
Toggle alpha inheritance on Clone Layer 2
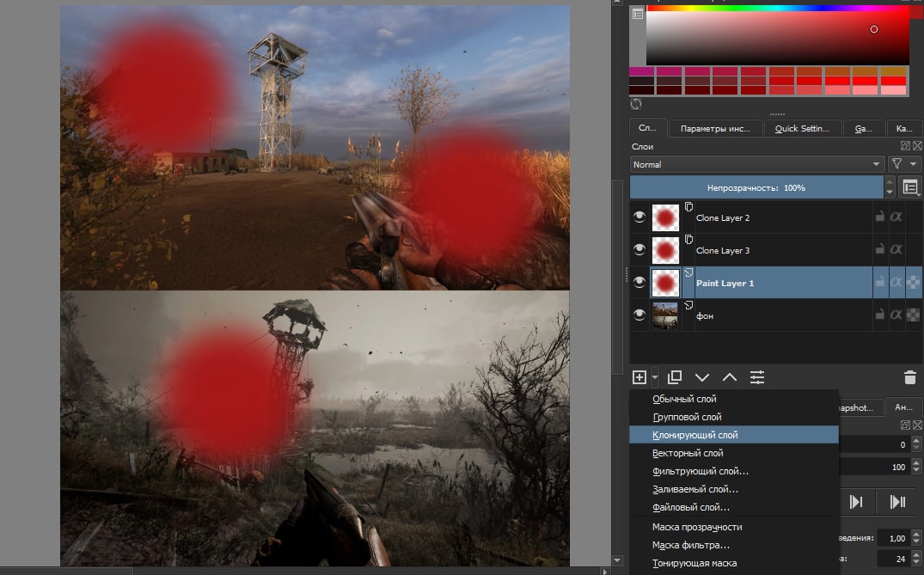tap(896, 217)
